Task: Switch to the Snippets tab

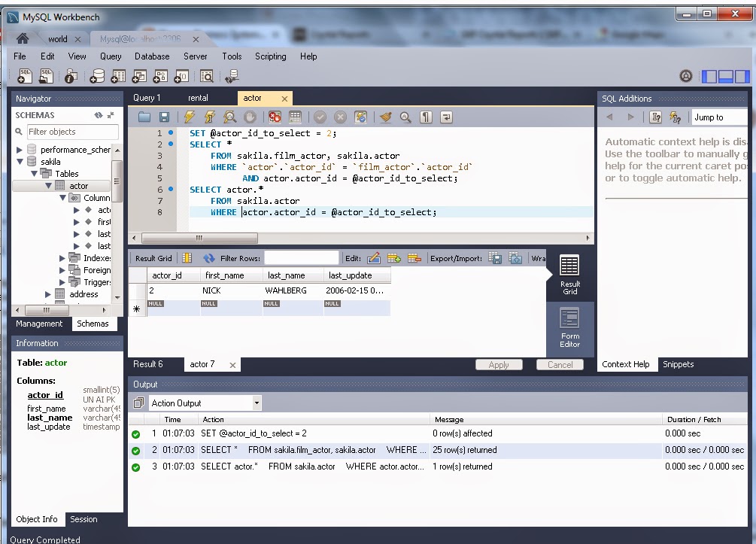Action: coord(678,364)
